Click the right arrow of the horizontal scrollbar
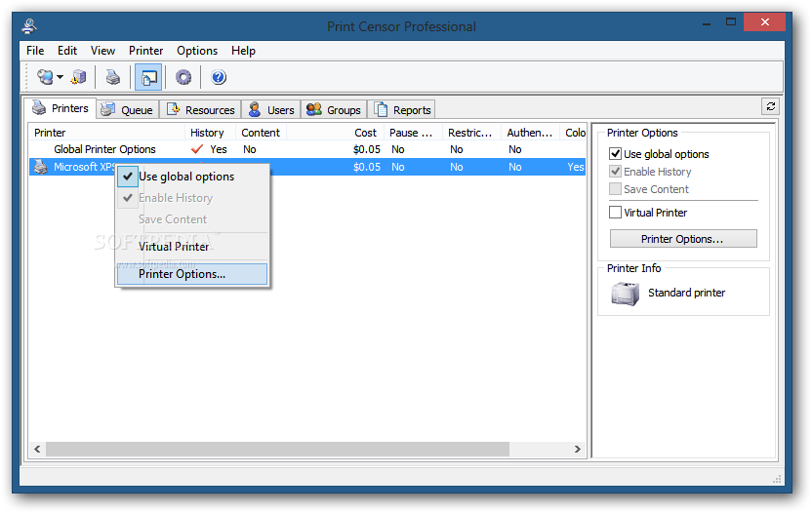 (x=578, y=449)
